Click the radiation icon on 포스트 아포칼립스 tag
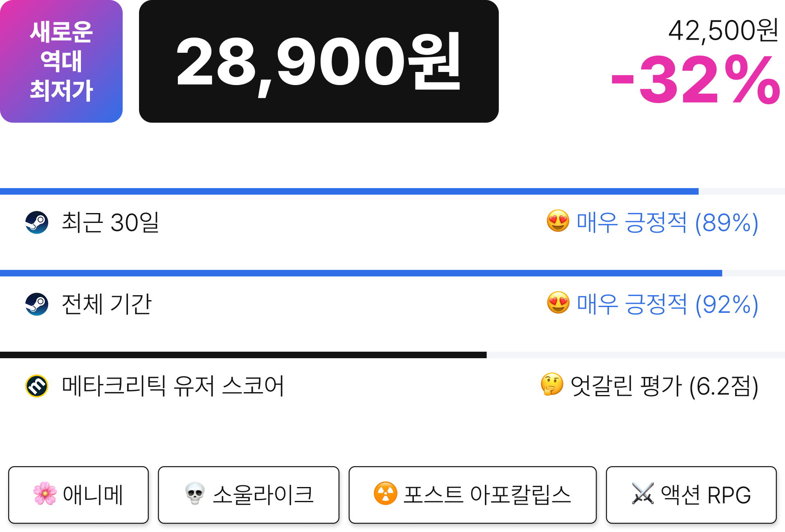This screenshot has height=532, width=785. pos(386,494)
